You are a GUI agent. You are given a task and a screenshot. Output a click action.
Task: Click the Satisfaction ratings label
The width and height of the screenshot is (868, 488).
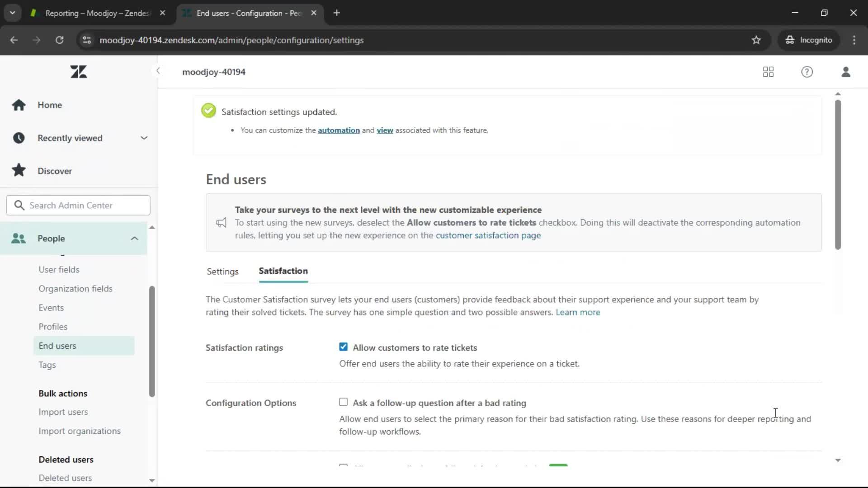pyautogui.click(x=244, y=347)
